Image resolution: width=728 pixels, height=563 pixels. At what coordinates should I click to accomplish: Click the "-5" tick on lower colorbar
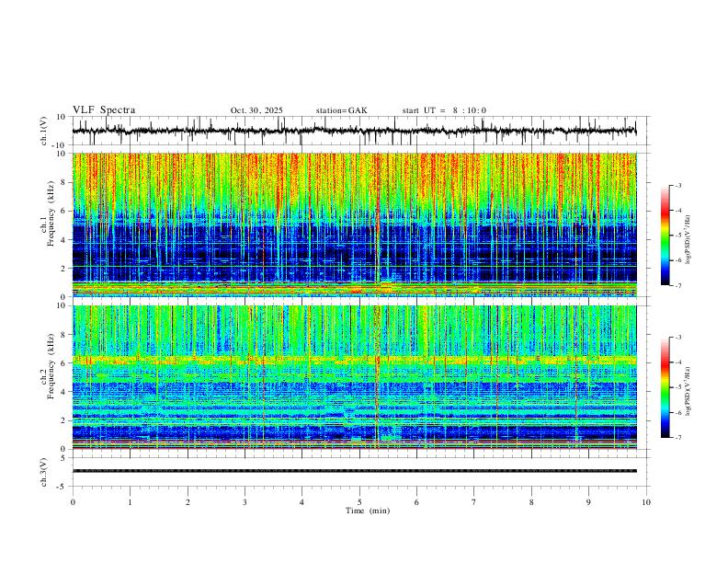(x=677, y=387)
